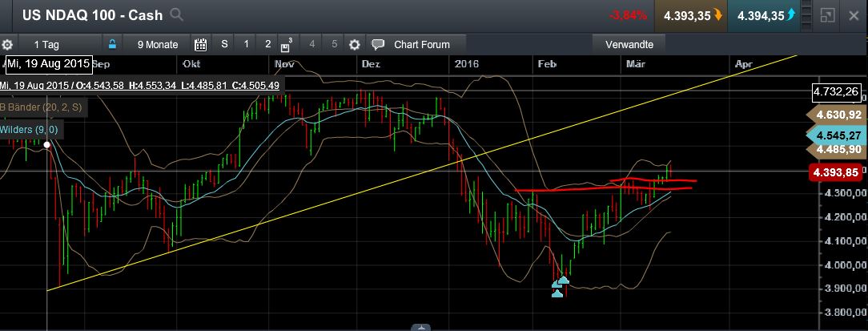
Task: Click the 2016 year label on time axis
Action: (466, 64)
